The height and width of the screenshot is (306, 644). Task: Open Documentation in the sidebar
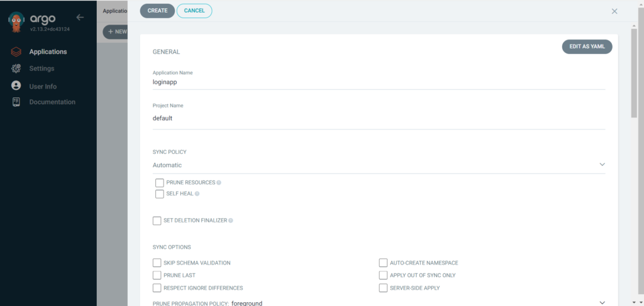(x=52, y=102)
